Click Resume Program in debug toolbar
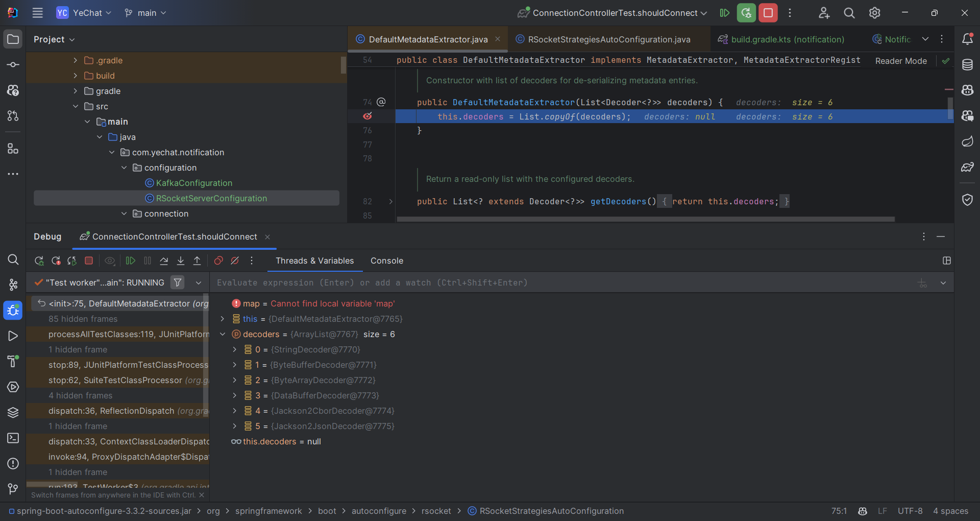Image resolution: width=980 pixels, height=521 pixels. point(131,261)
